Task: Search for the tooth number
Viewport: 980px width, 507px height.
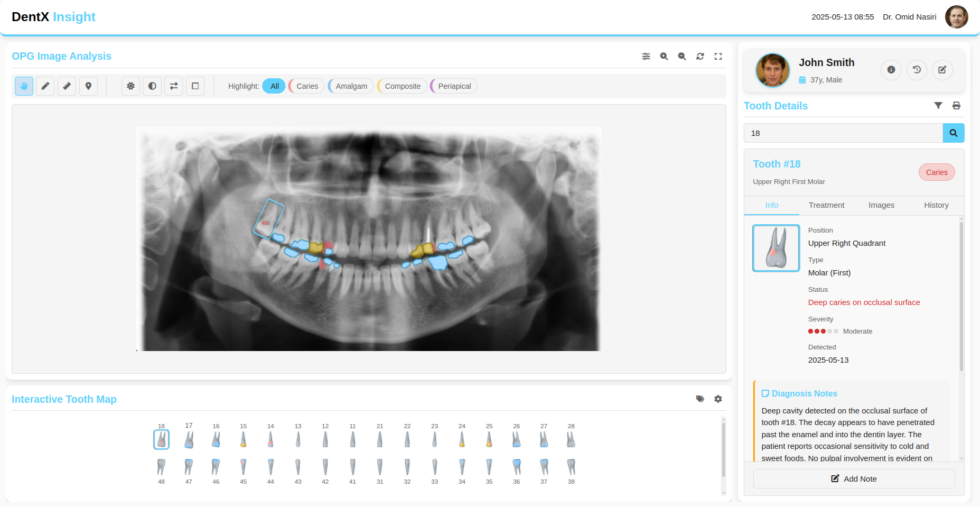Action: pos(954,133)
